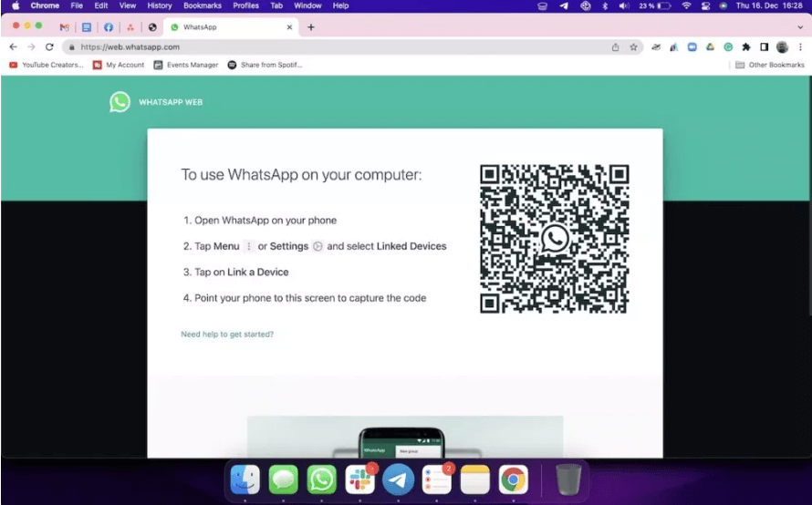Open the Extensions puzzle piece icon
812x505 pixels.
[x=745, y=46]
